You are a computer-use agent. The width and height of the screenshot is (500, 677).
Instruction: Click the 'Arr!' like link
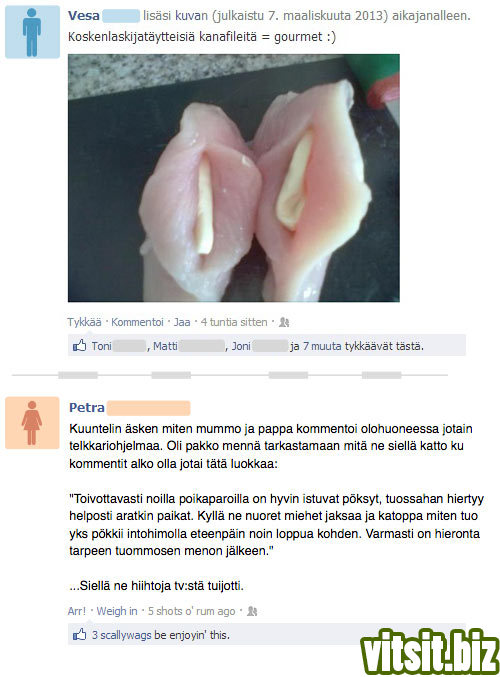point(77,611)
